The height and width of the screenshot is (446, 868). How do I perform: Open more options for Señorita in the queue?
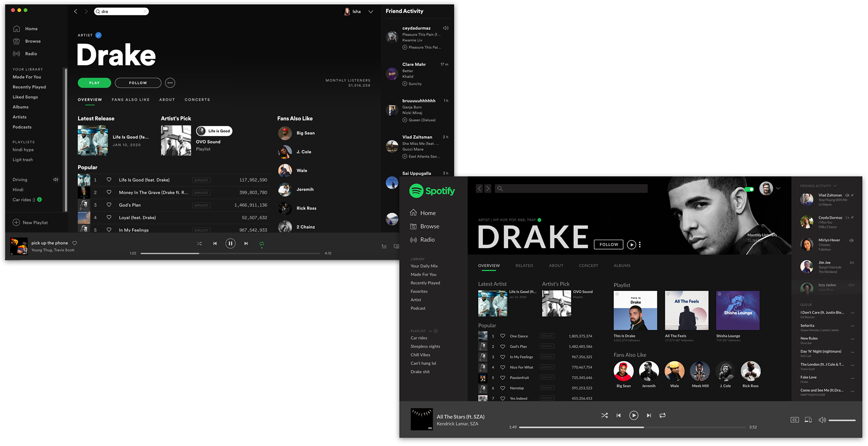853,326
